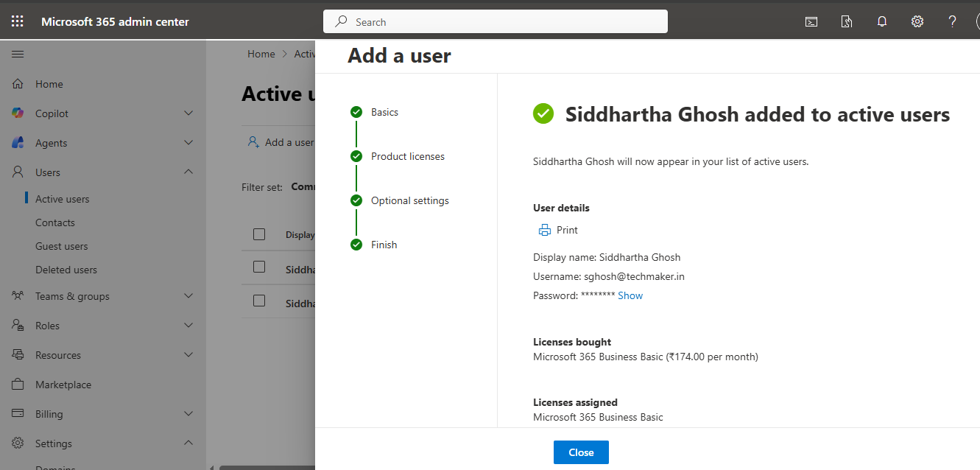Select the second user row checkbox
This screenshot has height=470, width=980.
pos(259,301)
